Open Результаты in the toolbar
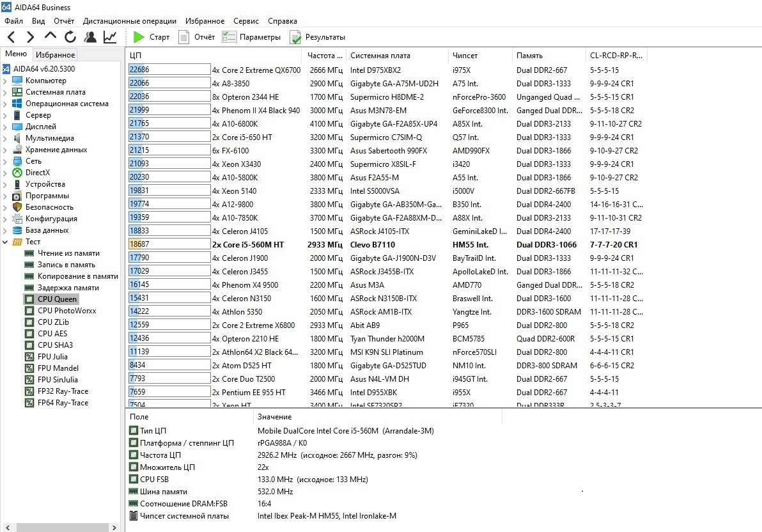 point(317,37)
